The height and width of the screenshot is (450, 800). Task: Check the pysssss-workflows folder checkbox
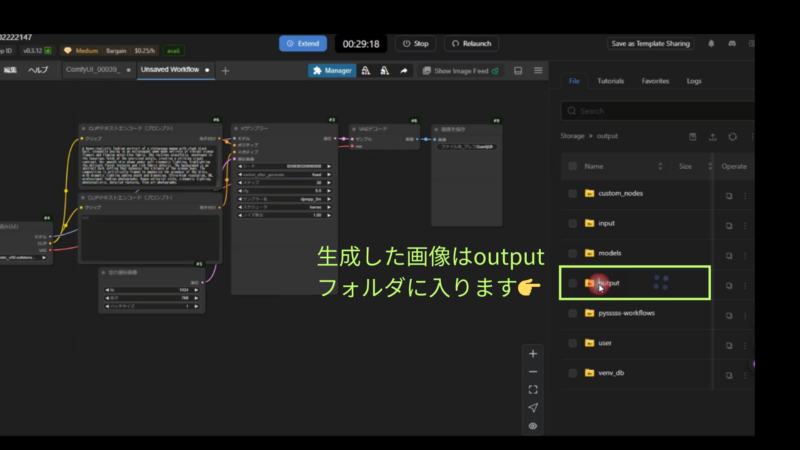click(x=572, y=313)
